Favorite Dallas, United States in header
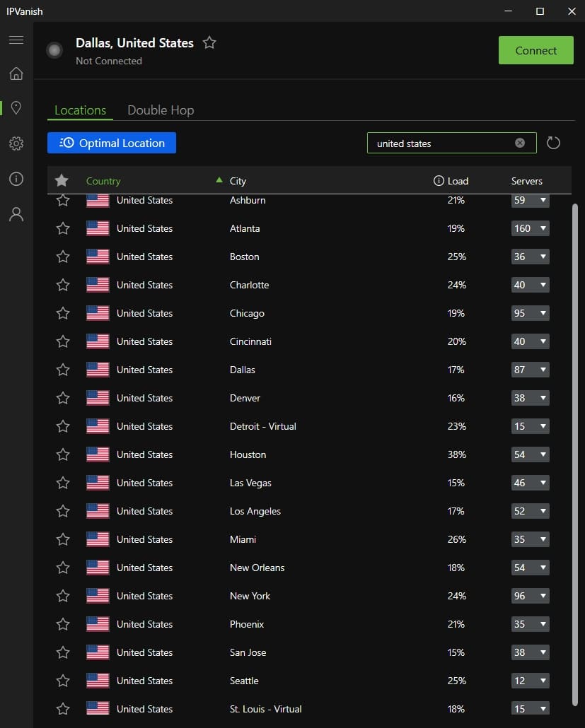The image size is (585, 728). tap(209, 42)
